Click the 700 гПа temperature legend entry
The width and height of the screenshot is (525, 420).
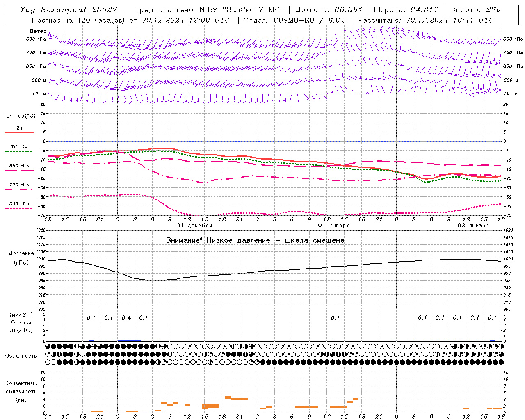click(x=19, y=185)
